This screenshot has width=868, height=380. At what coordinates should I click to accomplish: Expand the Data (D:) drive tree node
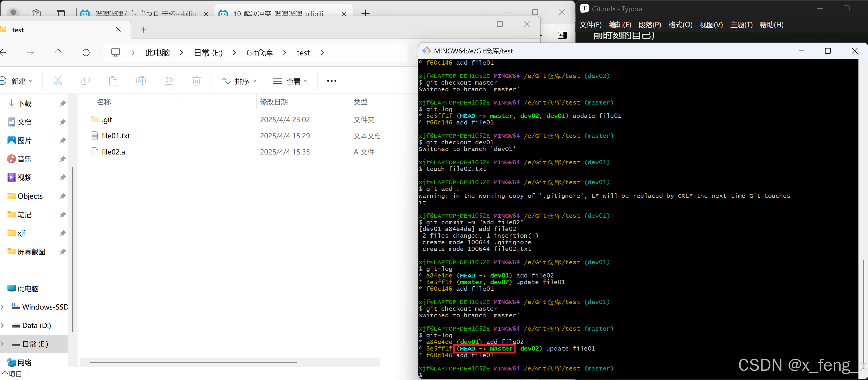(3, 325)
